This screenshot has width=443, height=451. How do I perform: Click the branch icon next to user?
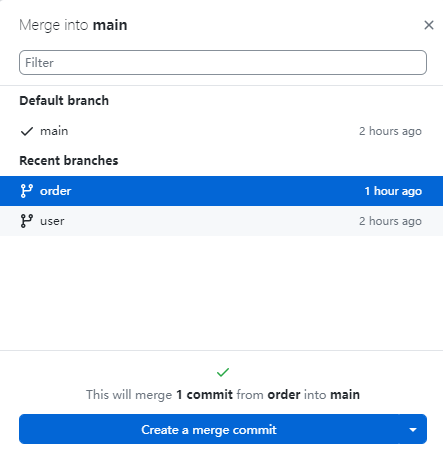[x=27, y=221]
